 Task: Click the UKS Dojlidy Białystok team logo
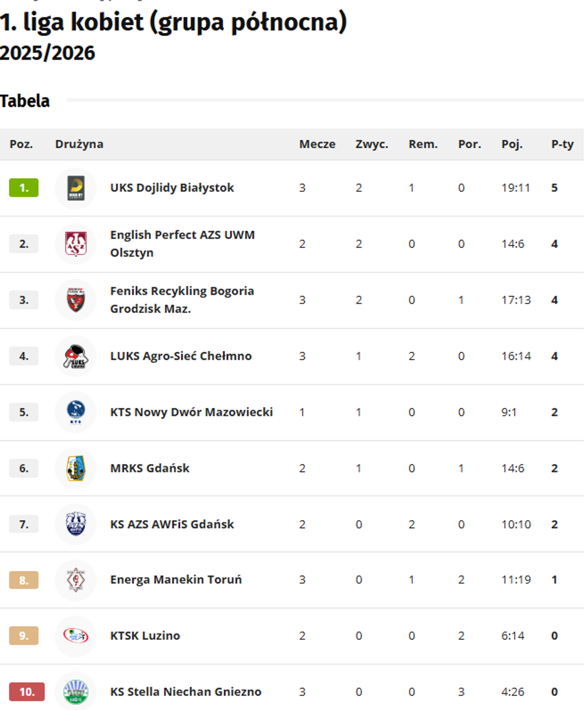76,188
